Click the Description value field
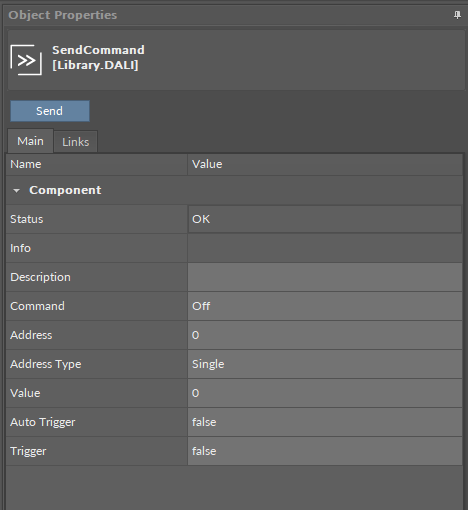Viewport: 468px width, 510px height. (325, 277)
